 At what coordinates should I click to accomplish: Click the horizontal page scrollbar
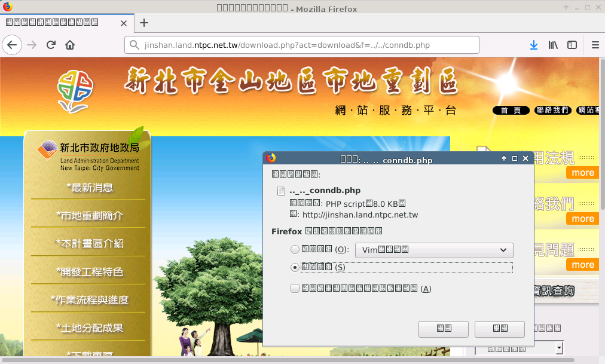(x=288, y=360)
